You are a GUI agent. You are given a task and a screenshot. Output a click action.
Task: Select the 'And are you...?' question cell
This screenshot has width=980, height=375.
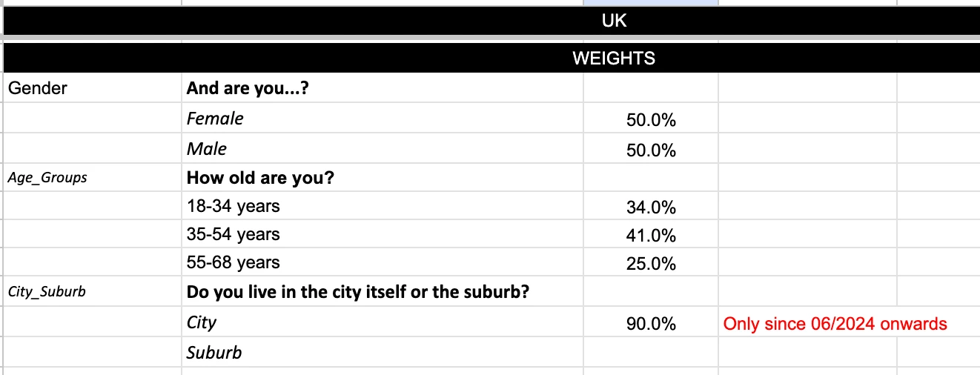382,88
